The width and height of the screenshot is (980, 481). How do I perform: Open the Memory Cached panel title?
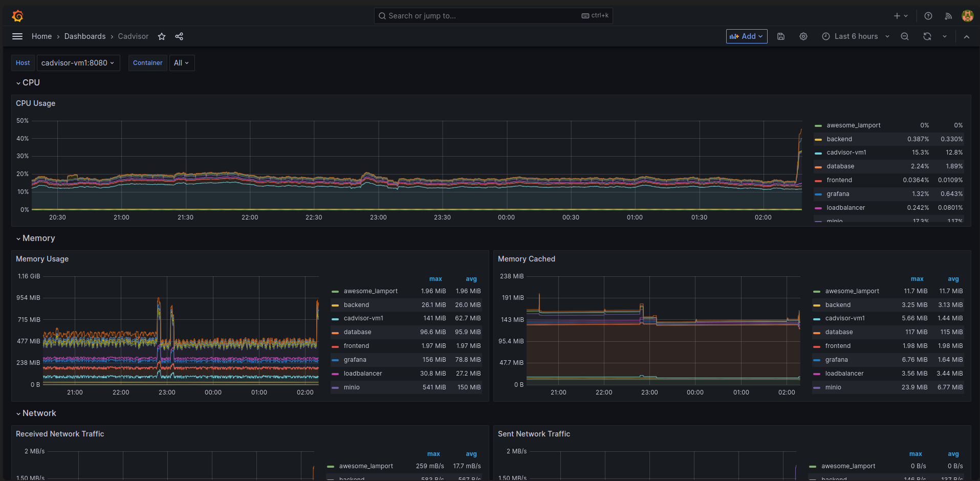527,259
